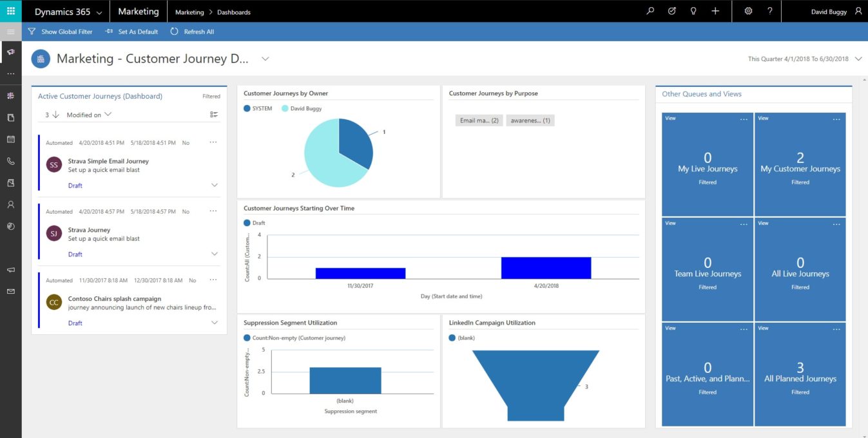This screenshot has height=438, width=868.
Task: Open the settings gear
Action: tap(748, 12)
